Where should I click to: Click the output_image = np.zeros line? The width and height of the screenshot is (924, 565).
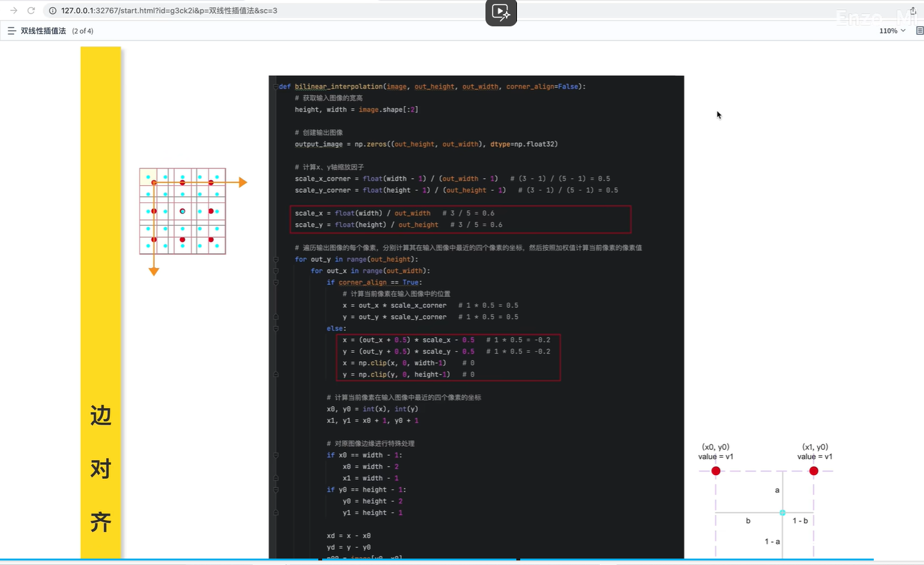pos(426,144)
